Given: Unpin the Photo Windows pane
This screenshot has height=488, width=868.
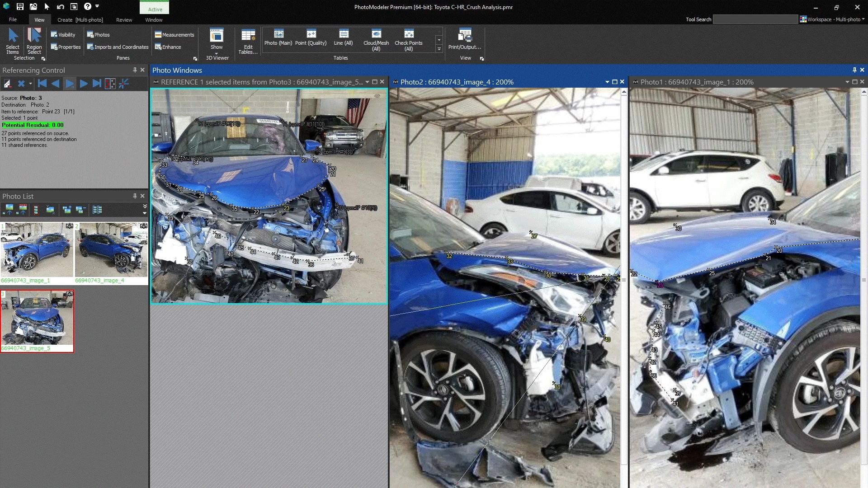Looking at the screenshot, I should click(x=854, y=70).
